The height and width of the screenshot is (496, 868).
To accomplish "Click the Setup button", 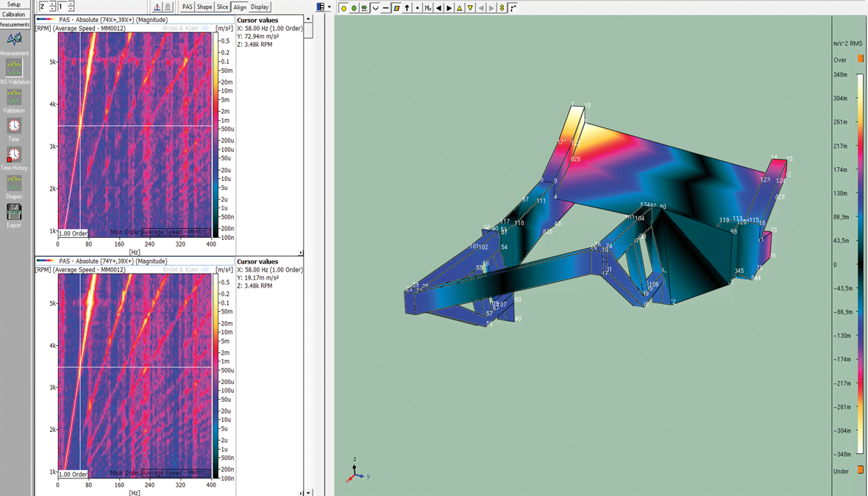I will pos(14,4).
